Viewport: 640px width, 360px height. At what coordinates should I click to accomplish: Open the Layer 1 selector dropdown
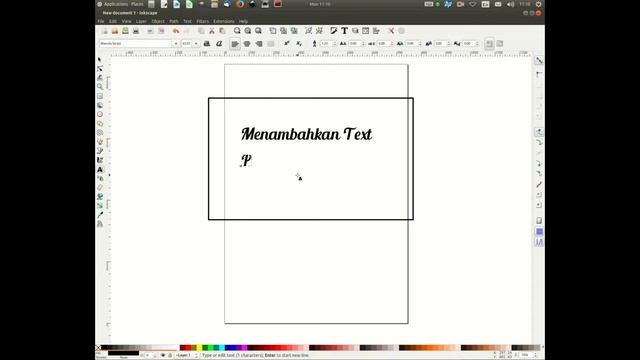(187, 356)
